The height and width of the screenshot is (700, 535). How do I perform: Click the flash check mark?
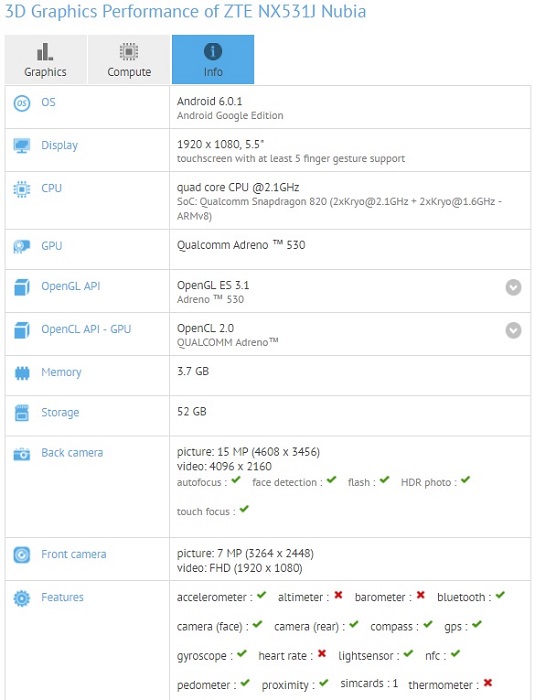[385, 480]
